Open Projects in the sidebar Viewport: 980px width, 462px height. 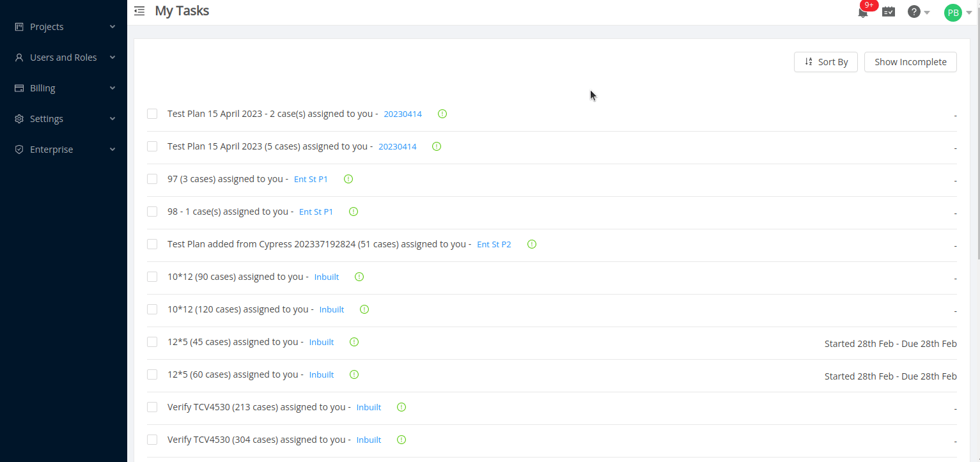pyautogui.click(x=64, y=27)
